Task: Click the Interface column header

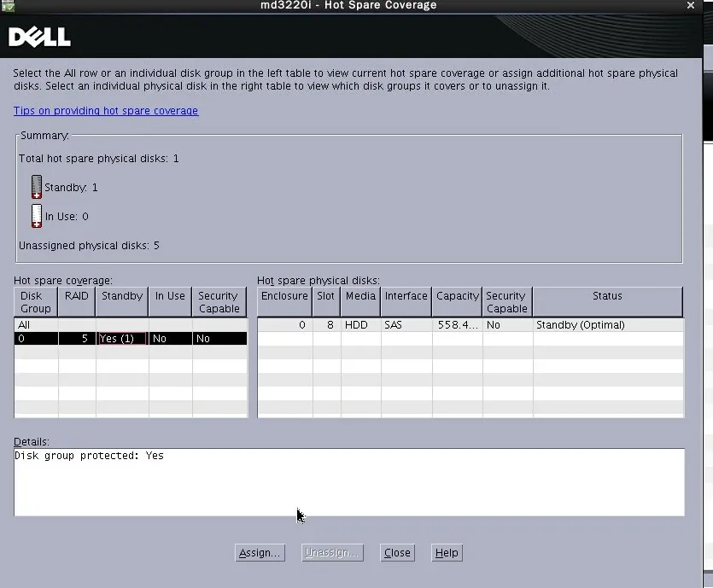Action: pyautogui.click(x=406, y=302)
